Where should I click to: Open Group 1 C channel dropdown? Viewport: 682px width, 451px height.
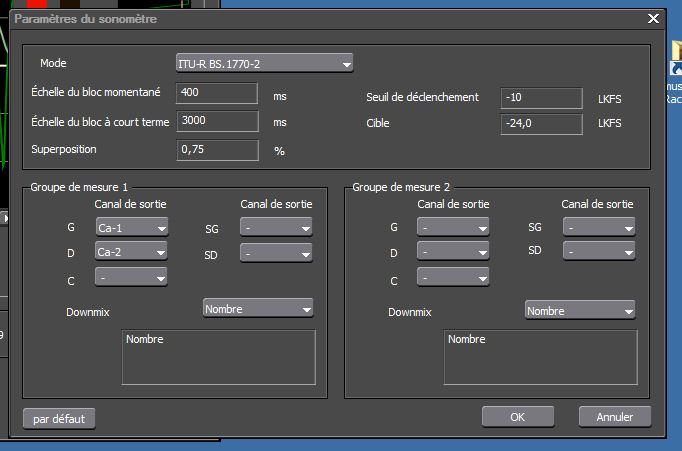coord(131,276)
